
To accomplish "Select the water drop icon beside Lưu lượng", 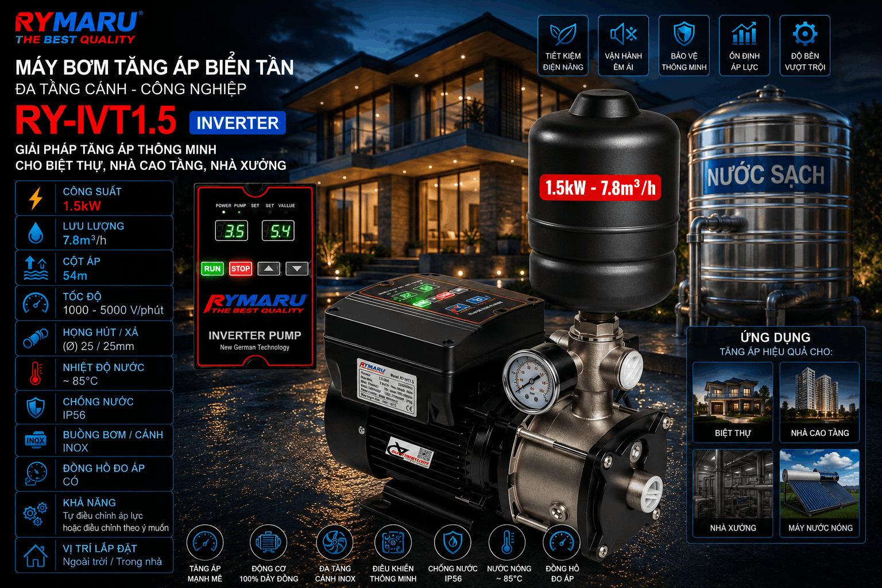I will [x=36, y=233].
